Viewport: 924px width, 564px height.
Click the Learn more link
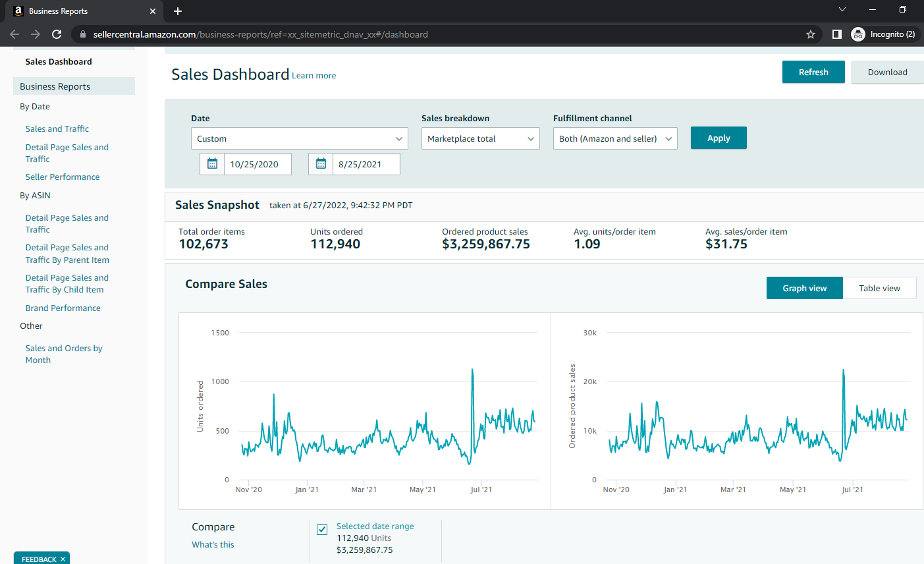pos(314,76)
